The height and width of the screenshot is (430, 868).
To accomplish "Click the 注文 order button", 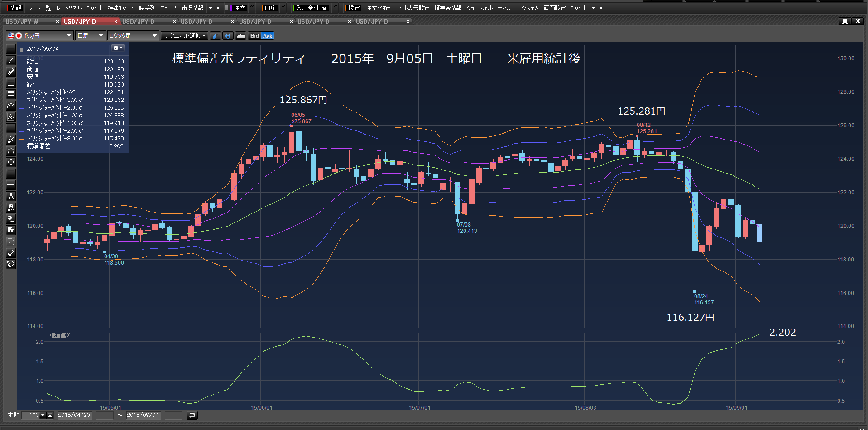I will [239, 8].
